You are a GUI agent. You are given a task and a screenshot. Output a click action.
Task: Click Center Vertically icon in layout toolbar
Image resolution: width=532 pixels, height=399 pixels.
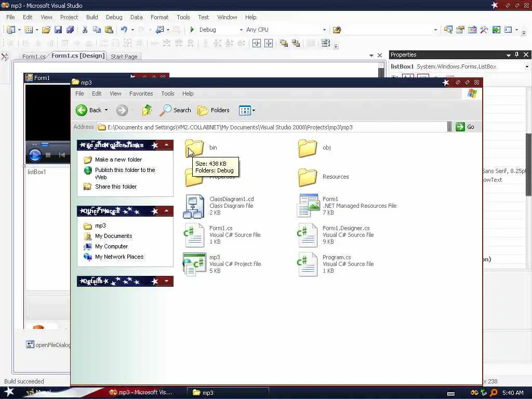pyautogui.click(x=269, y=43)
